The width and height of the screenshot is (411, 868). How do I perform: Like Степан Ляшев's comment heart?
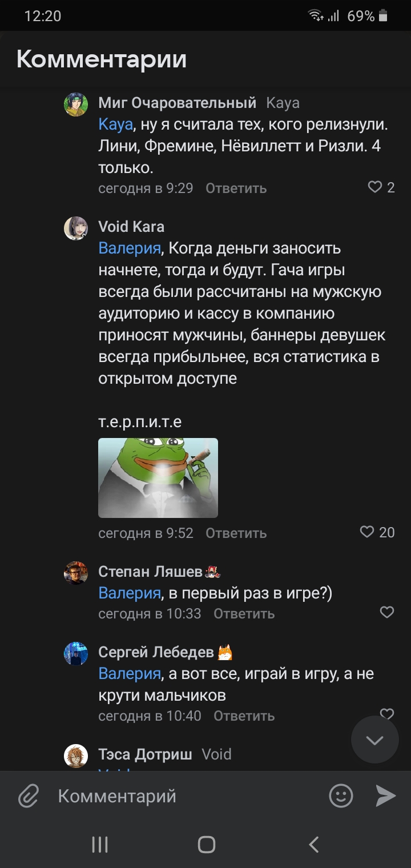[x=387, y=612]
